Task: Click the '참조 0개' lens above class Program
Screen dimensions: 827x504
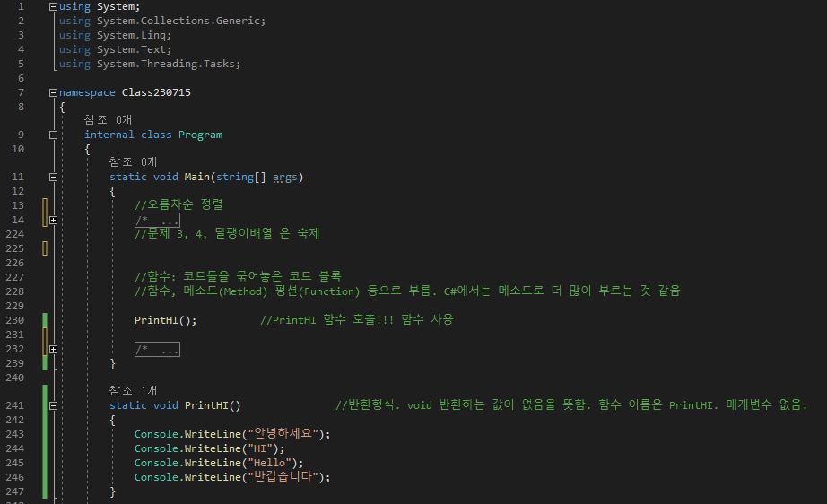Action: pos(109,120)
